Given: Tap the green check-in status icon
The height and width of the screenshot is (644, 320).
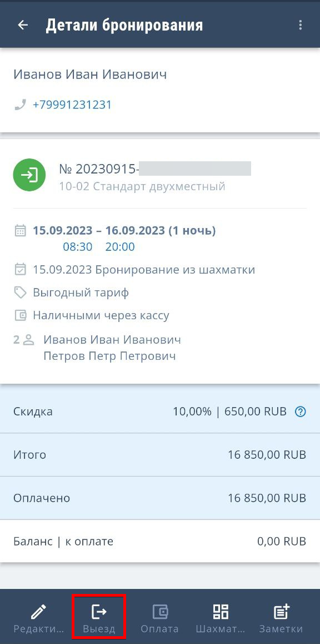Looking at the screenshot, I should [x=29, y=175].
